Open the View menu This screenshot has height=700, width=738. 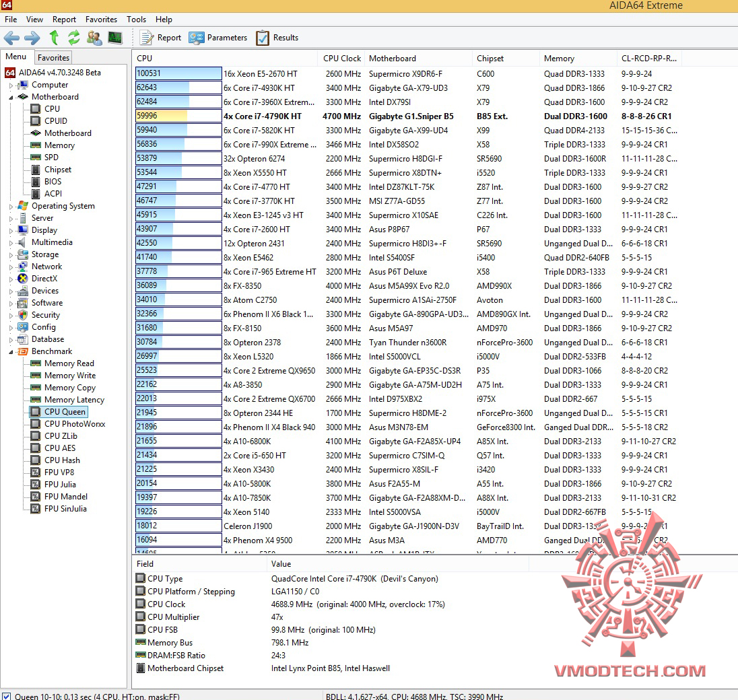tap(34, 20)
